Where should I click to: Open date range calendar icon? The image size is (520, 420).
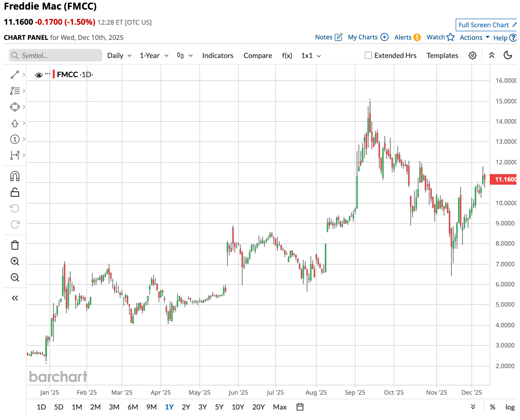coord(300,407)
